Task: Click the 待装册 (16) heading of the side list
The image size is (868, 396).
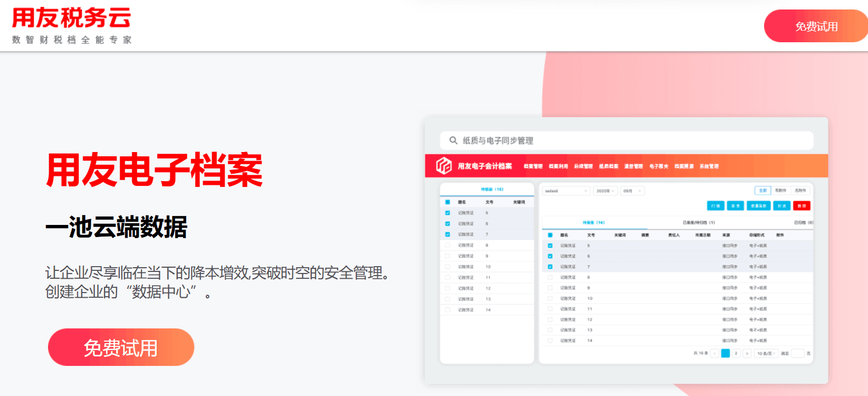Action: 492,189
